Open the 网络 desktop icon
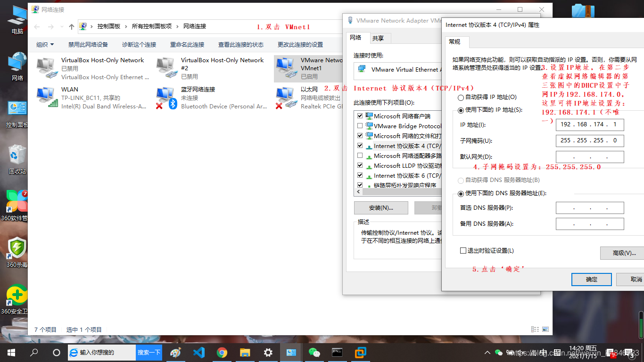 click(17, 66)
